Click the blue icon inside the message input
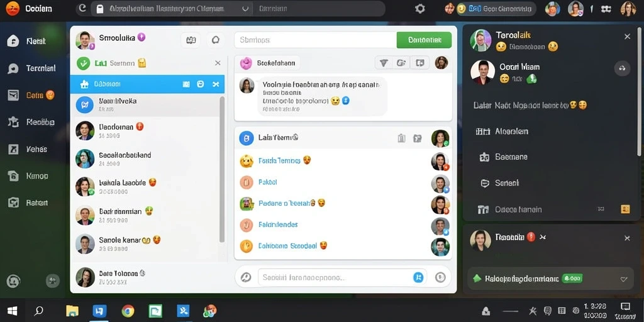644x322 pixels. 418,277
